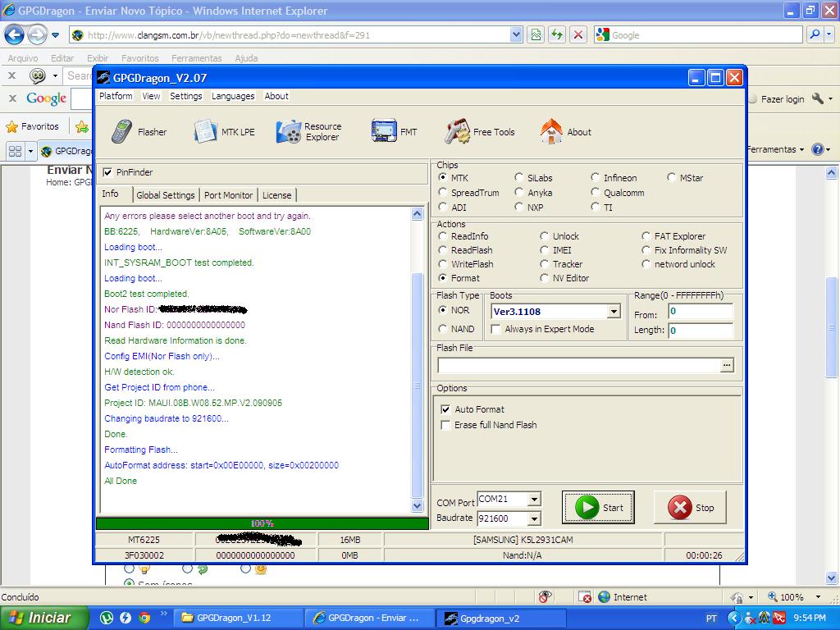Click the log panel scrollbar thumb
Image resolution: width=840 pixels, height=630 pixels.
[x=418, y=386]
